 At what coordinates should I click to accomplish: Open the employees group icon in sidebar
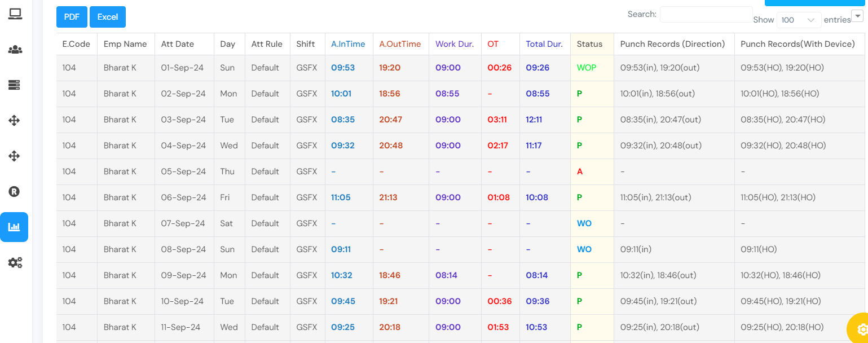15,50
